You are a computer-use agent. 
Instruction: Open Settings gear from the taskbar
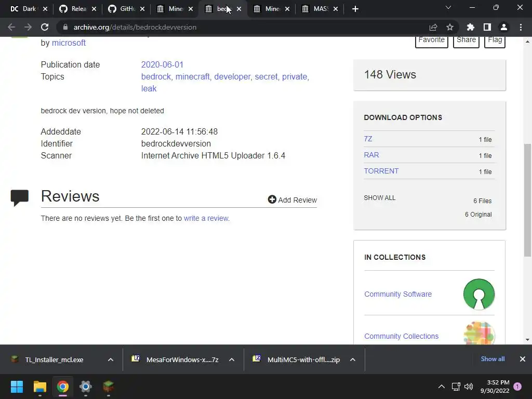point(86,387)
